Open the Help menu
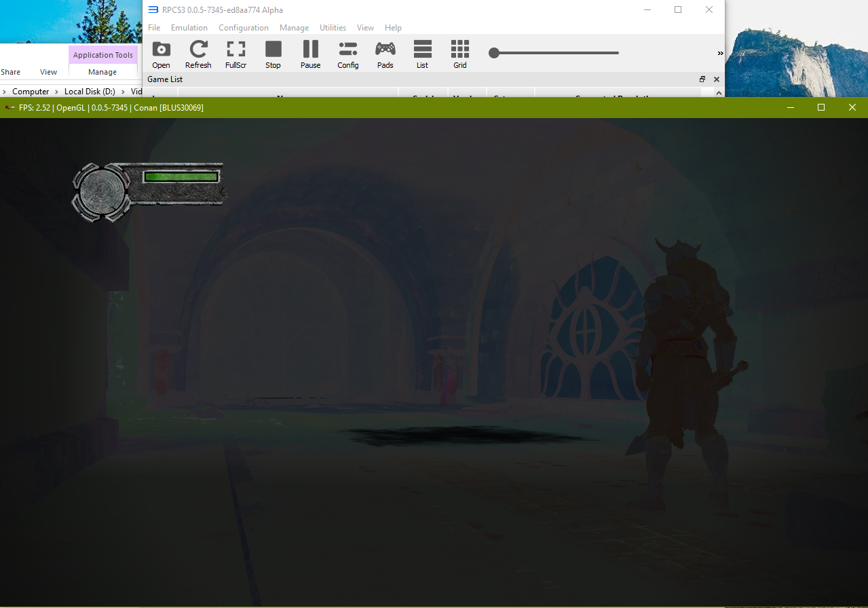The height and width of the screenshot is (608, 868). (x=393, y=27)
